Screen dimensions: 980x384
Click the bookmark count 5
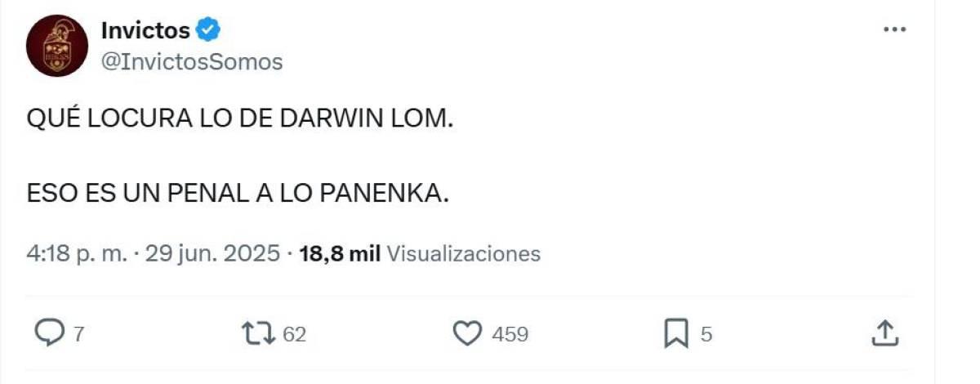coord(706,334)
